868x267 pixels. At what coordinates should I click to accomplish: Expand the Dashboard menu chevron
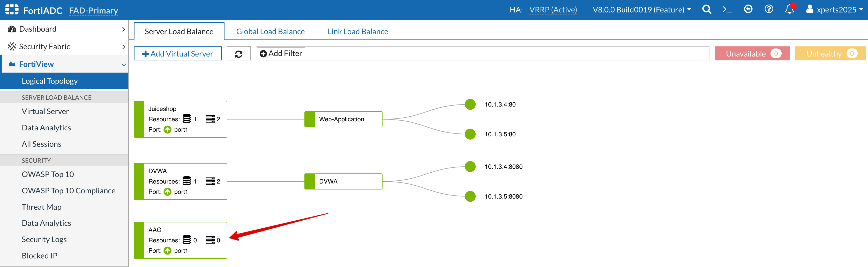[123, 29]
